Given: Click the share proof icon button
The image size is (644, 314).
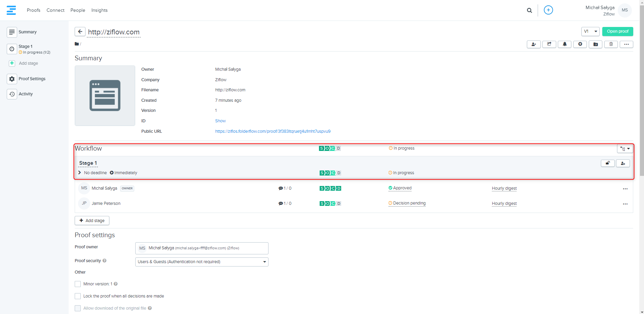Looking at the screenshot, I should (x=549, y=44).
